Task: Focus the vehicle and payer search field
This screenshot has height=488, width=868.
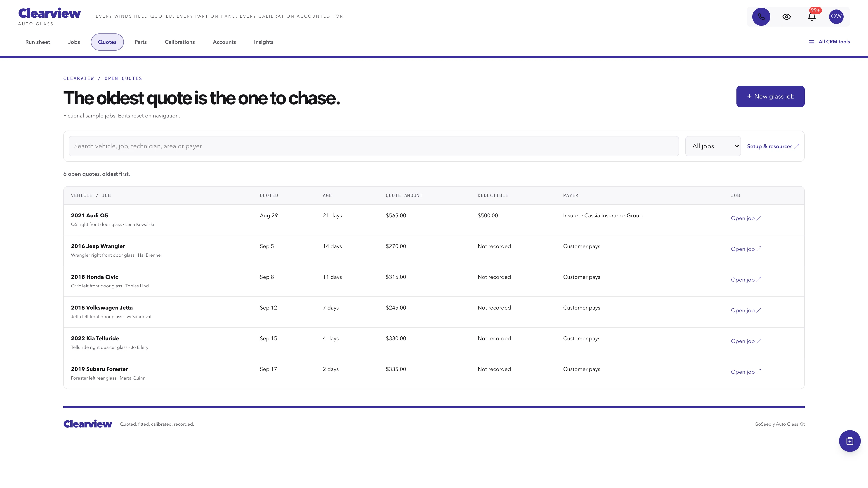Action: [x=374, y=146]
